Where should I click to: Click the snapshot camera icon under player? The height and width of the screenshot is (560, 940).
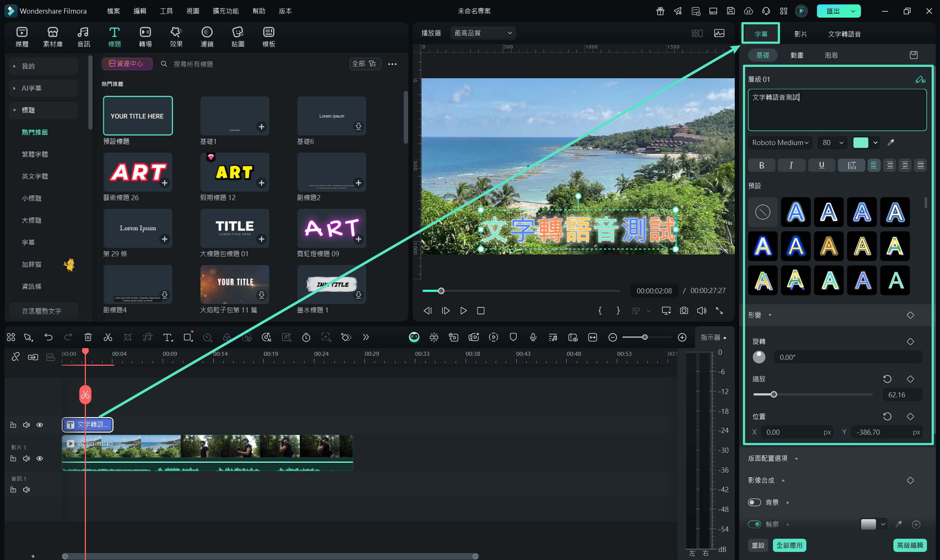coord(684,311)
